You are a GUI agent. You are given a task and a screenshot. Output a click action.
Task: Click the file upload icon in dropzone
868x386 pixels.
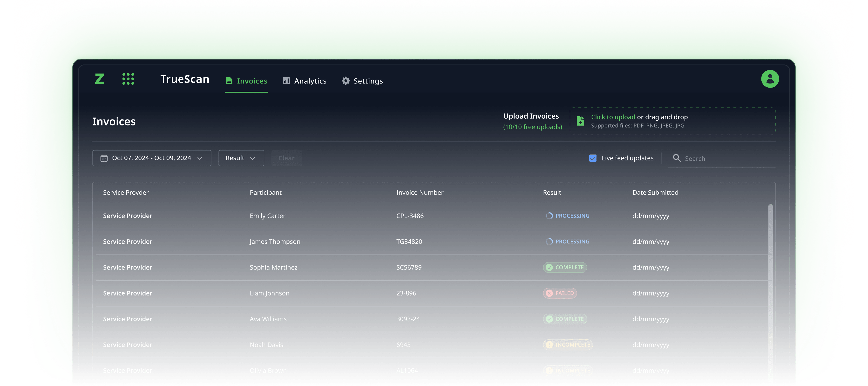[x=580, y=121]
